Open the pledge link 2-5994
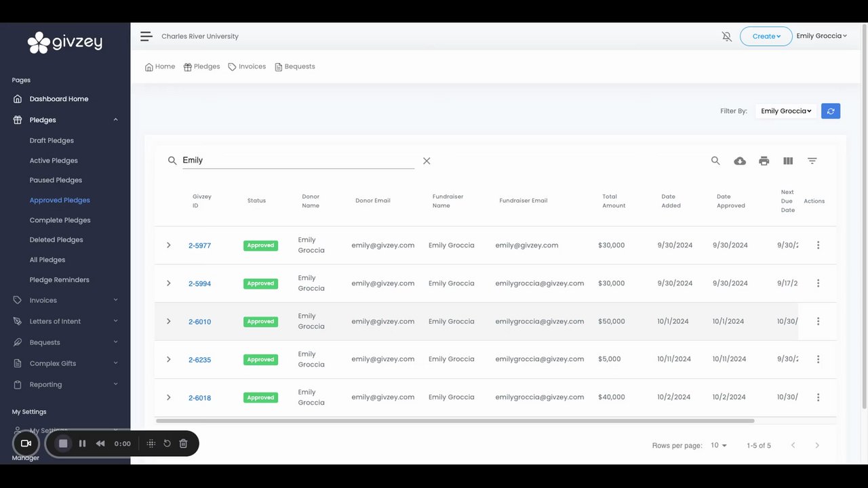 (199, 283)
